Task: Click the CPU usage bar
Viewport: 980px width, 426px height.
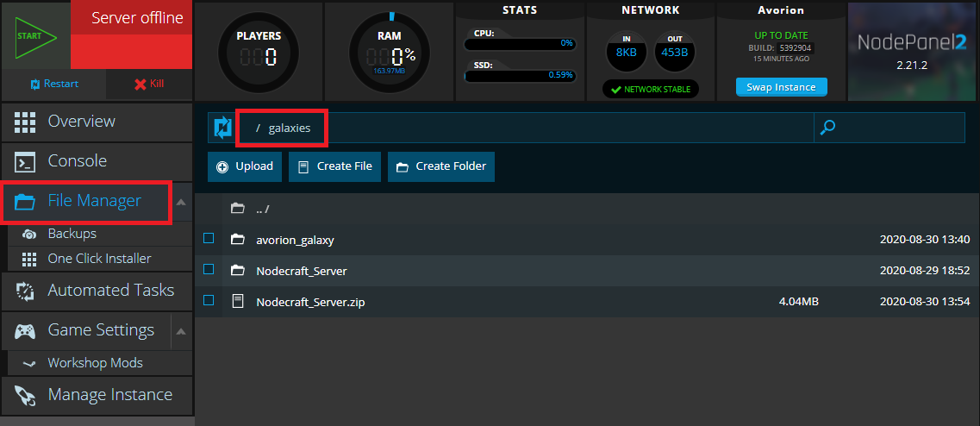Action: coord(520,44)
